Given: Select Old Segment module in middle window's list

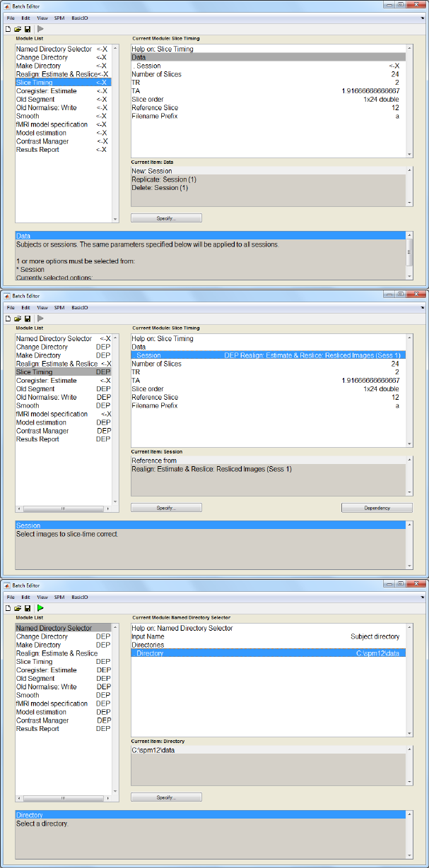Looking at the screenshot, I should 63,389.
